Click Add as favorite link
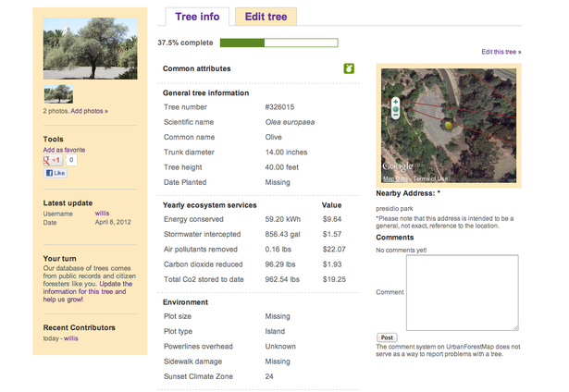569x392 pixels. pos(64,150)
